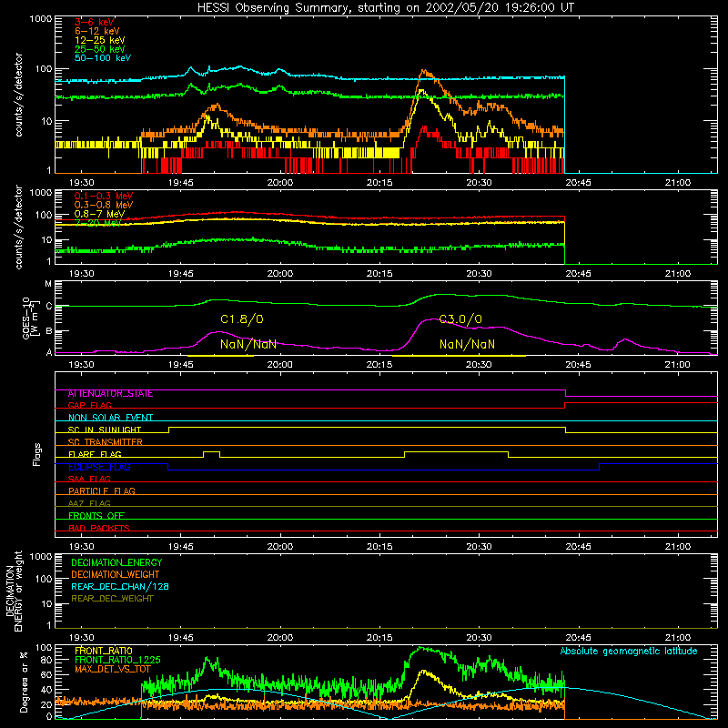Click the FRONT_RATIO legend entry
Viewport: 728px width, 728px height.
(x=104, y=651)
